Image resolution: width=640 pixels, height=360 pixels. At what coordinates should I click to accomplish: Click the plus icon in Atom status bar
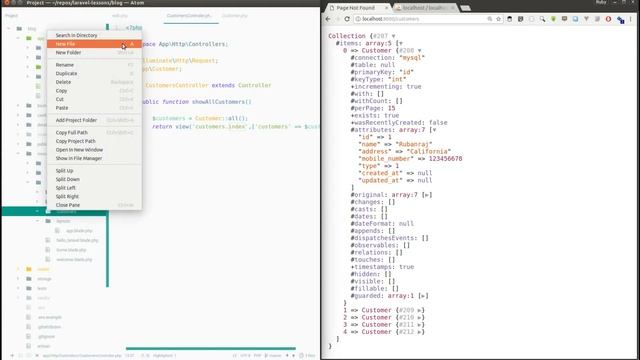click(12, 356)
